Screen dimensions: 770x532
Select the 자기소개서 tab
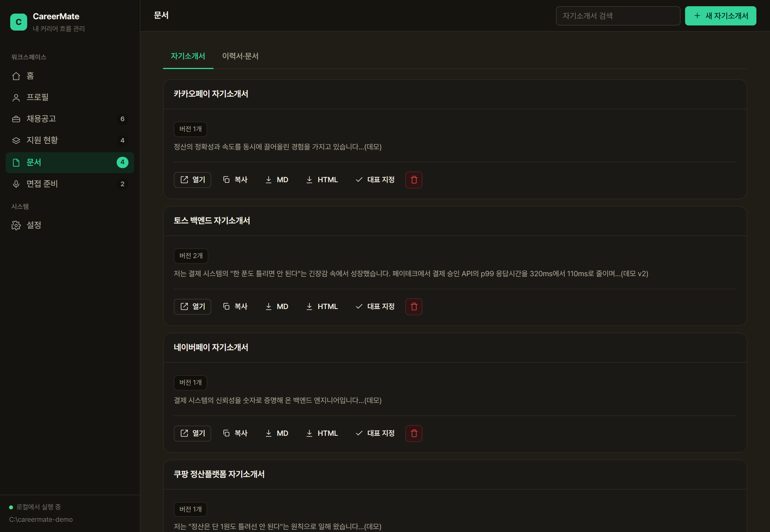click(x=188, y=56)
